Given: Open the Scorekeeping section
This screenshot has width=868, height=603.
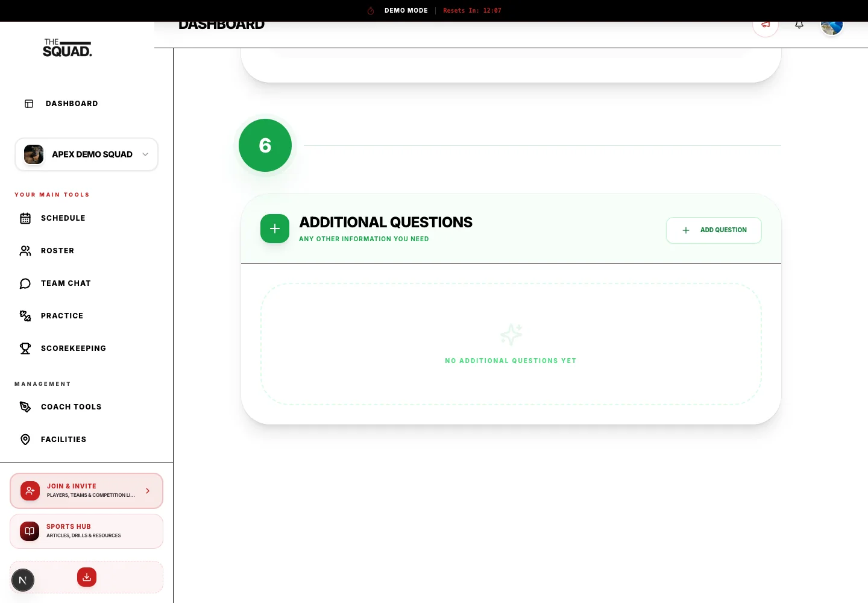Looking at the screenshot, I should tap(74, 349).
